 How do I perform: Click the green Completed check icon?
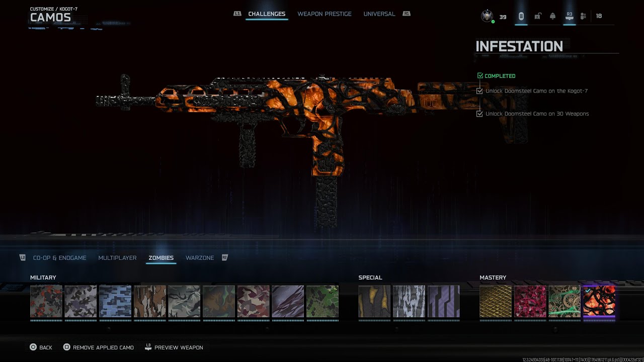point(480,75)
